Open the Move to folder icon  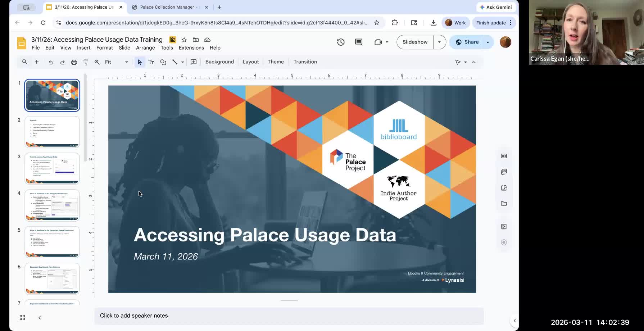coord(196,40)
